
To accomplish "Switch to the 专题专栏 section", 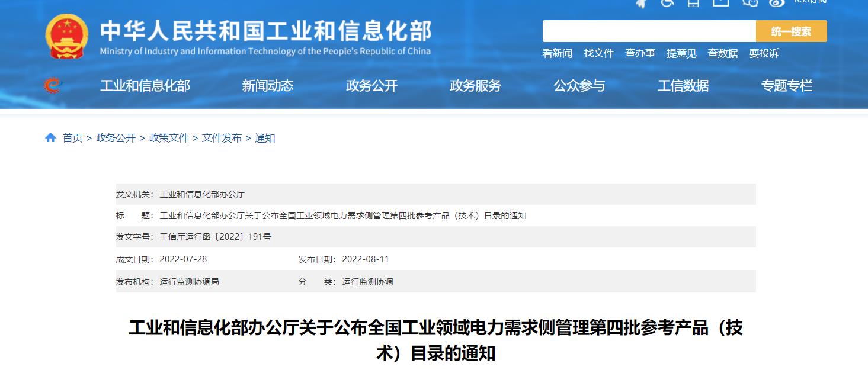I will [787, 85].
